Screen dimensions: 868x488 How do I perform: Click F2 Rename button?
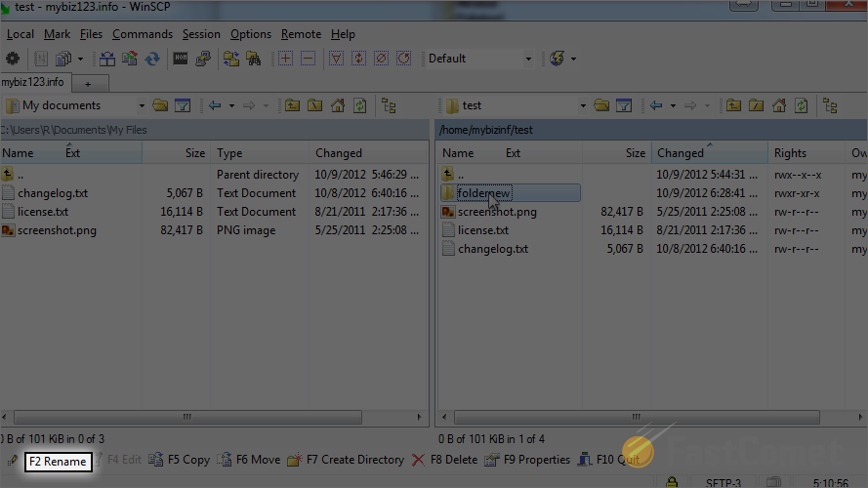58,462
